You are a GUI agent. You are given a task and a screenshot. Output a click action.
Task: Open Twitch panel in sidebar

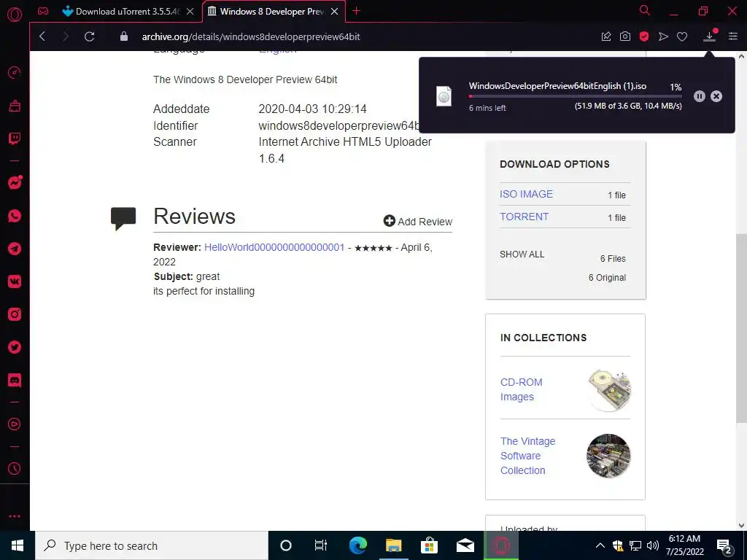point(15,139)
